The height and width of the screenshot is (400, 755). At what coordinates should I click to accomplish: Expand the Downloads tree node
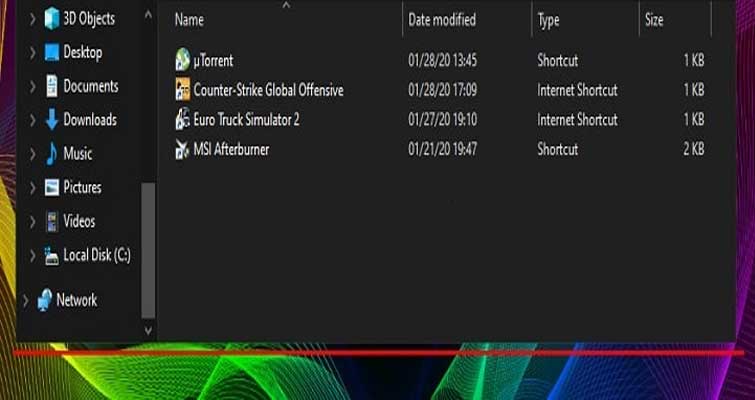click(32, 120)
